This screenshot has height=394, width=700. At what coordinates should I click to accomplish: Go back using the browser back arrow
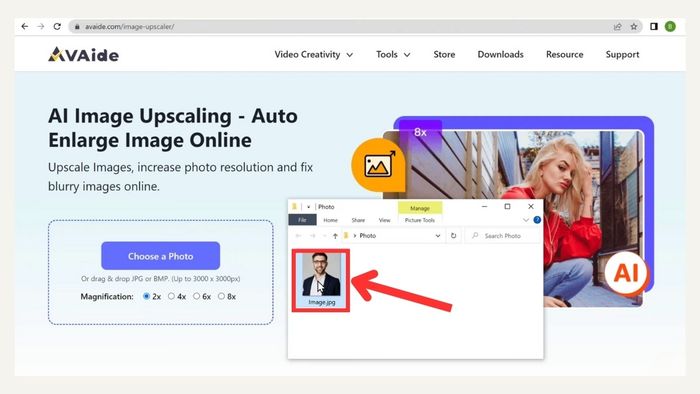pos(25,26)
